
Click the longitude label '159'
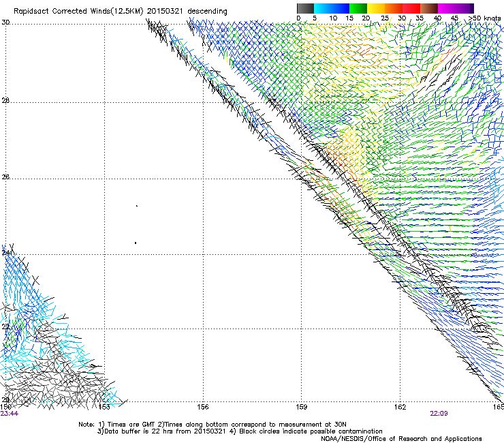coord(302,407)
